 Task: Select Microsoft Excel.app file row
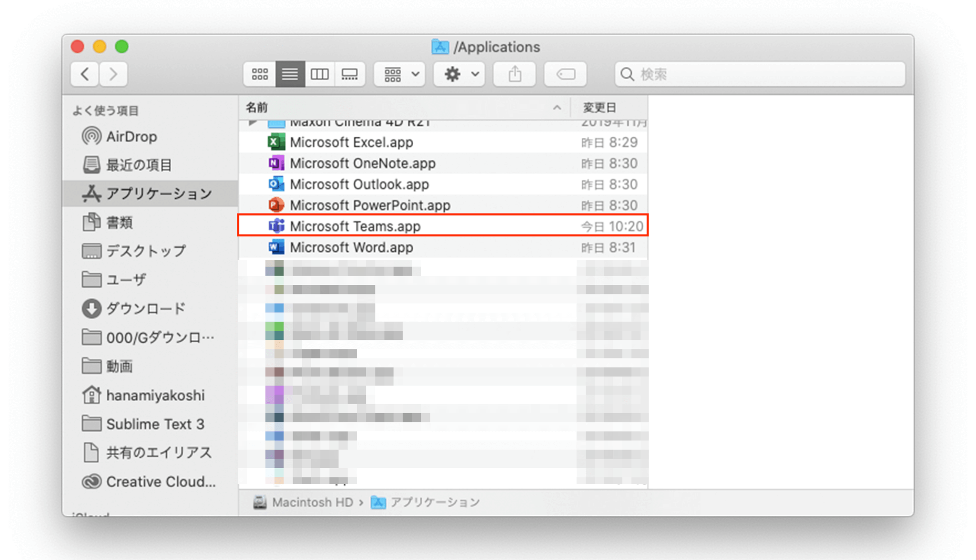coord(351,143)
